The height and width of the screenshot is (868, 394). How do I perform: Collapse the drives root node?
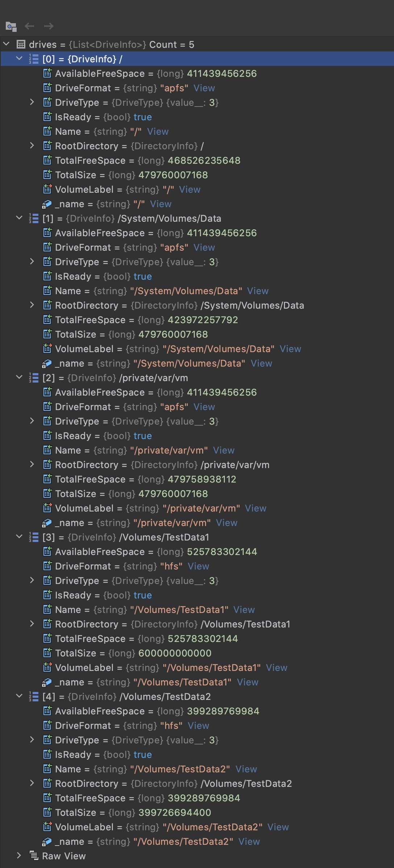click(6, 44)
